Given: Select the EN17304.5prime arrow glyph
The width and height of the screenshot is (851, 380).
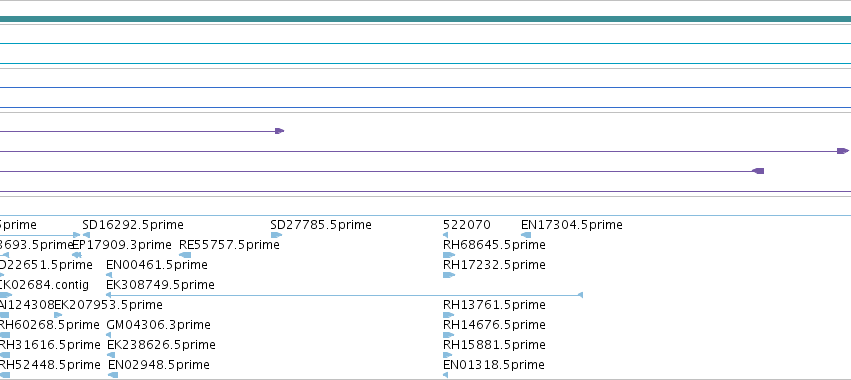Looking at the screenshot, I should coord(526,235).
